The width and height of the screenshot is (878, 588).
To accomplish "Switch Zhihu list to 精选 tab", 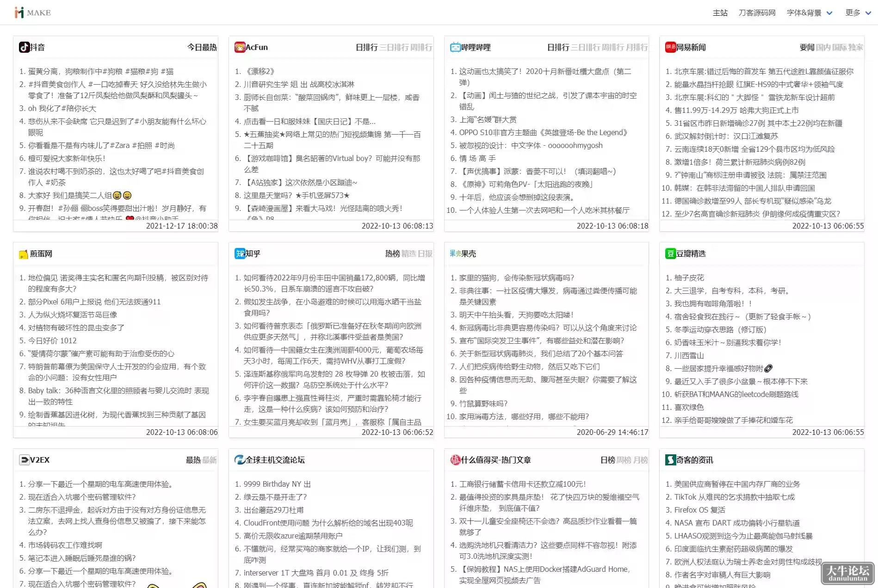I will click(x=409, y=254).
